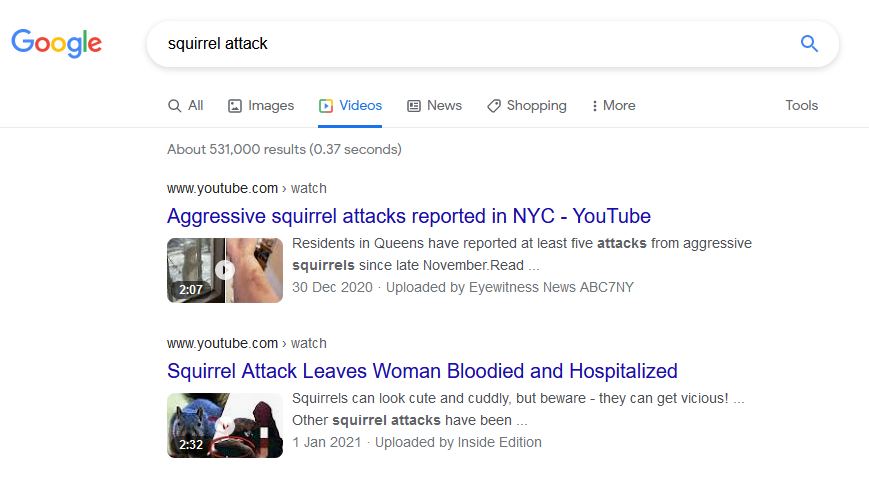Expand the More menu
This screenshot has height=483, width=869.
coord(614,105)
